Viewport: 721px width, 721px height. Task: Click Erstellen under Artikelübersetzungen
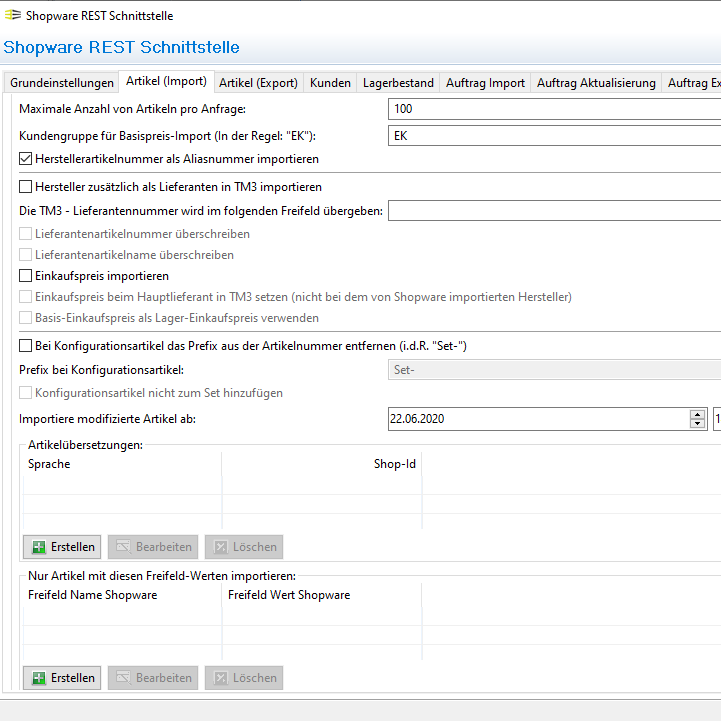coord(62,547)
